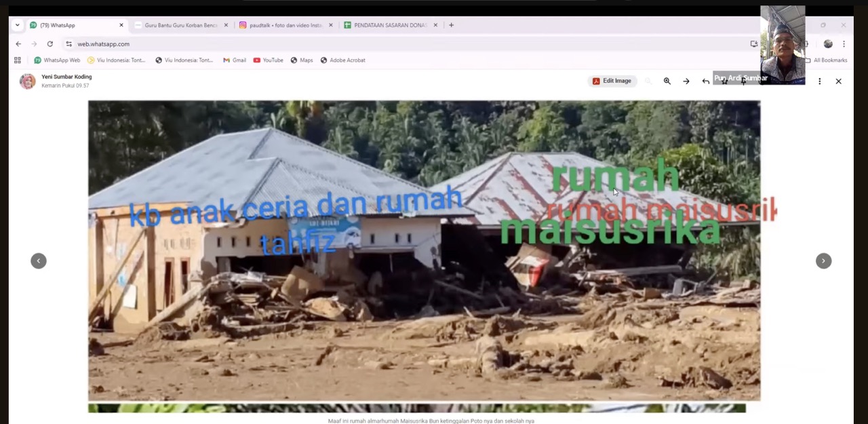Click the Edit Image button

click(612, 81)
